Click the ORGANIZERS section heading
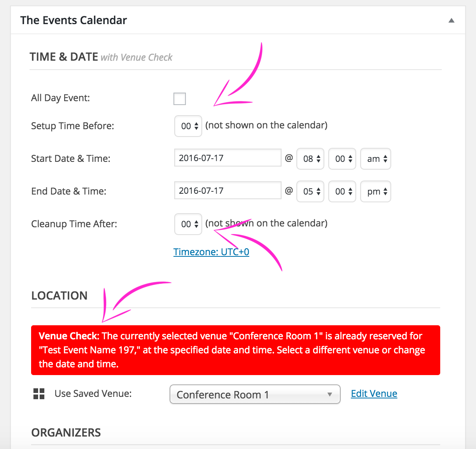The width and height of the screenshot is (476, 449). [x=66, y=433]
